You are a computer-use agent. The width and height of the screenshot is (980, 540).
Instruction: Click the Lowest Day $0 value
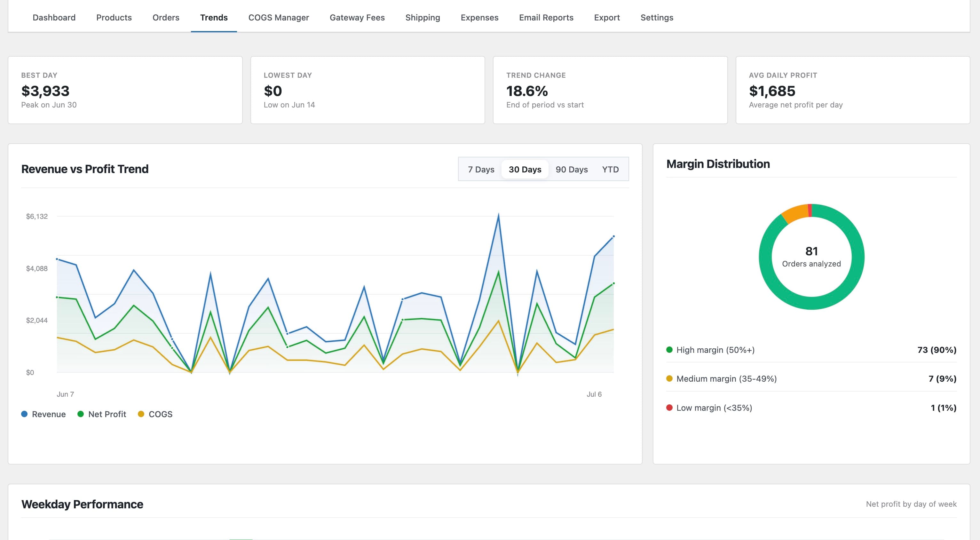click(x=273, y=91)
